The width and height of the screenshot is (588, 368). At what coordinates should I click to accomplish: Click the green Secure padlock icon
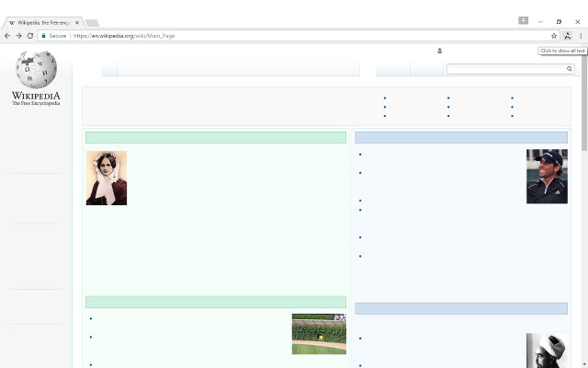[43, 35]
